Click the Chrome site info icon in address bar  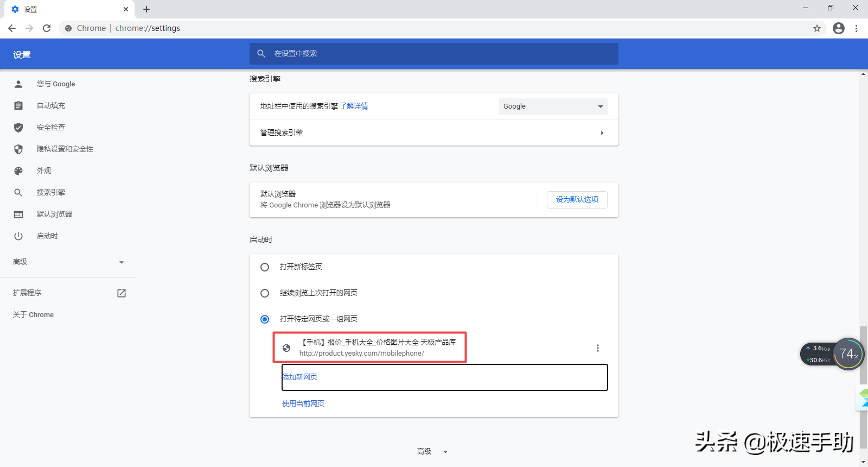(x=68, y=28)
